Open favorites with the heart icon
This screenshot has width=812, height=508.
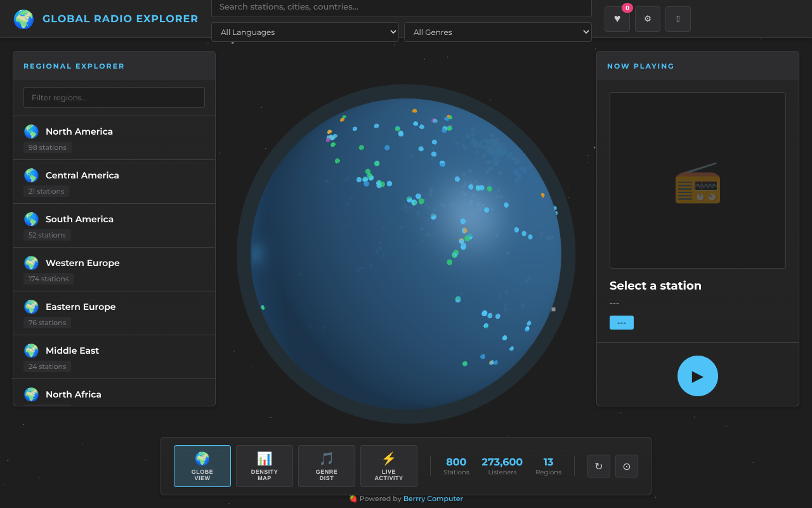(x=617, y=19)
